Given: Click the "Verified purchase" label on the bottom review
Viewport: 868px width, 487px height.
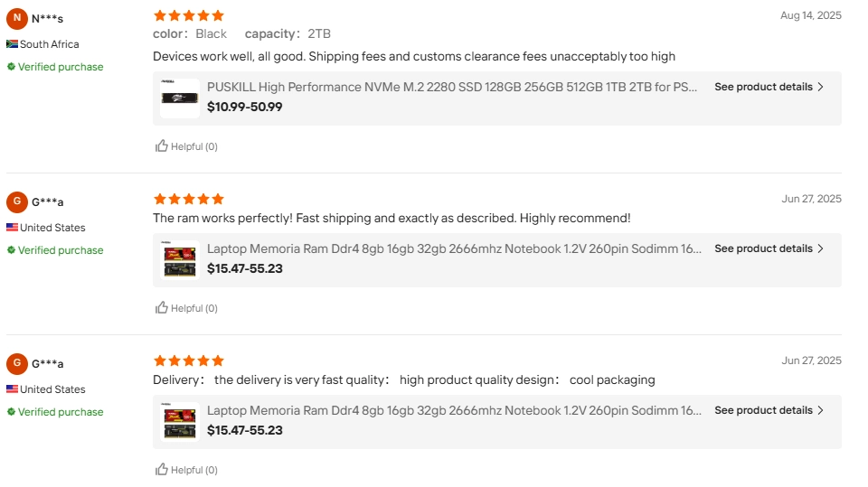Looking at the screenshot, I should 61,412.
